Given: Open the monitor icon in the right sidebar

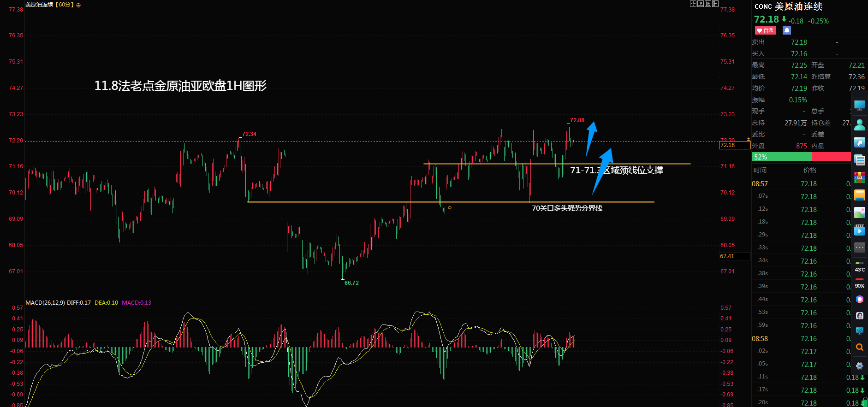Looking at the screenshot, I should (859, 106).
